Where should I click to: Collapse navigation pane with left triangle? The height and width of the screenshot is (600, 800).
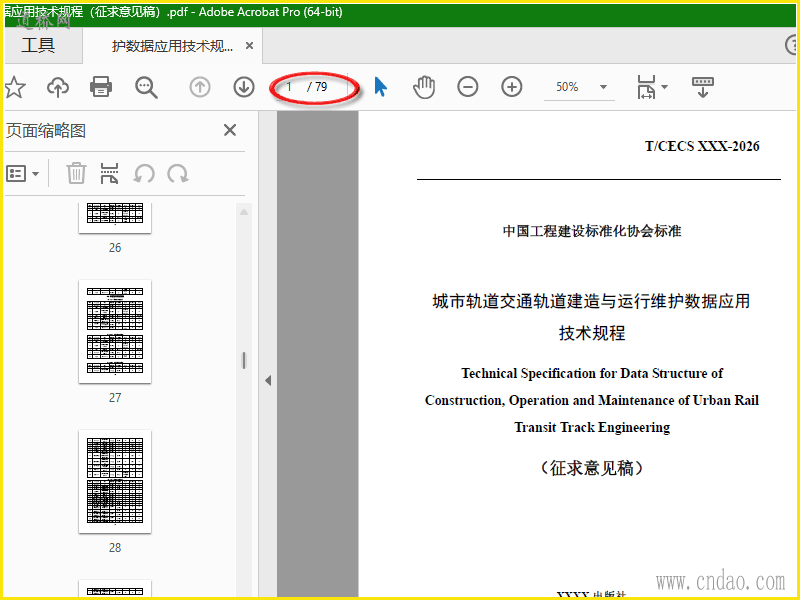tap(268, 381)
